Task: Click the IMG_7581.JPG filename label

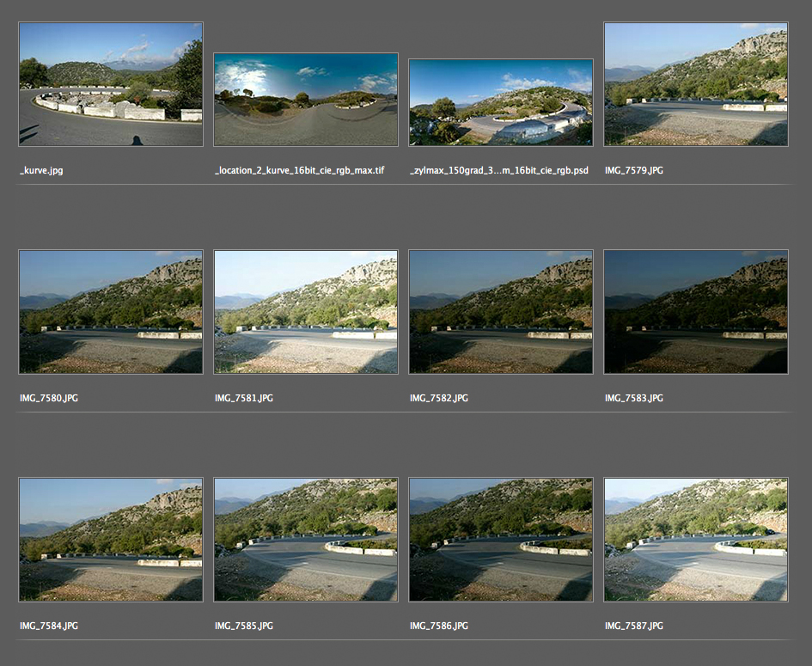Action: tap(244, 398)
